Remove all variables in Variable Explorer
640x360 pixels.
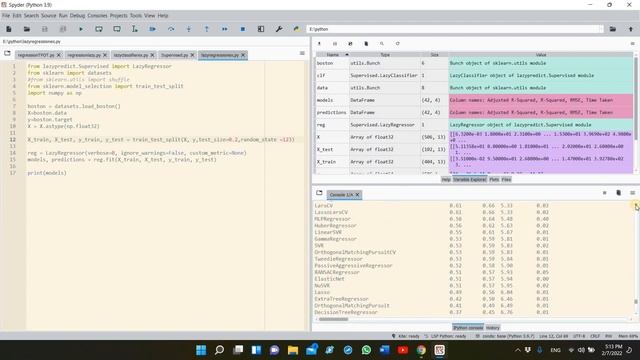coord(366,44)
